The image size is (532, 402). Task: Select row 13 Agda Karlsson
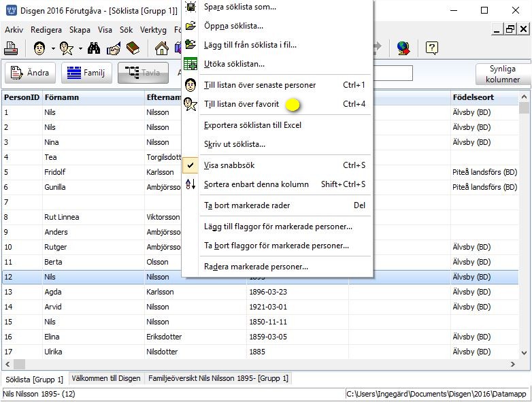pyautogui.click(x=261, y=292)
